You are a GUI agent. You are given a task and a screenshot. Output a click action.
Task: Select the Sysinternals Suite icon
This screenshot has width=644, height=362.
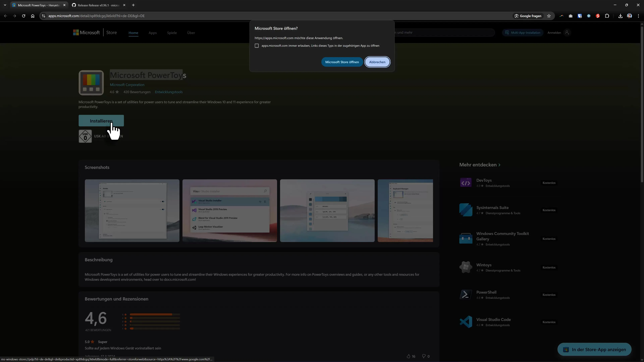(x=466, y=210)
